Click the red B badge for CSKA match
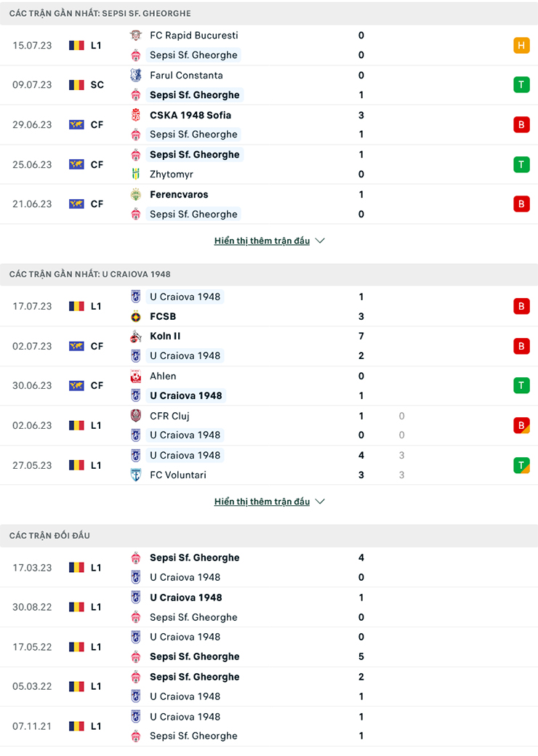Image resolution: width=538 pixels, height=756 pixels. click(x=521, y=124)
